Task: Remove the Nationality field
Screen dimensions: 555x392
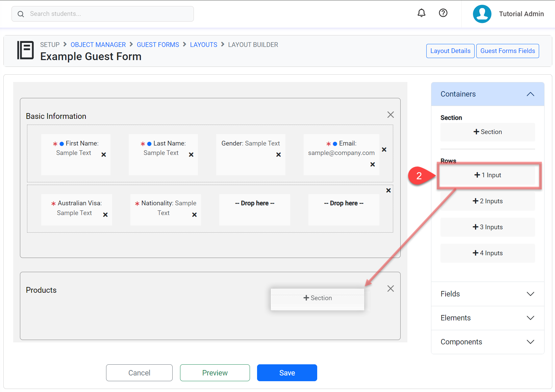Action: 194,215
